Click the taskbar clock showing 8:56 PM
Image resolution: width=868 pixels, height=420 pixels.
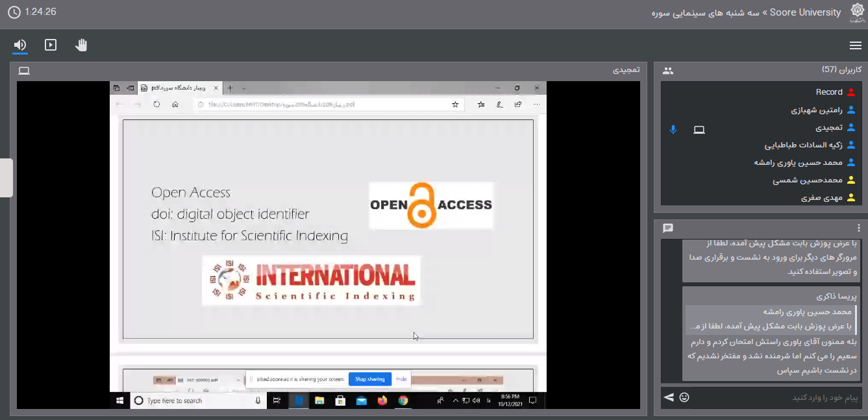[509, 401]
